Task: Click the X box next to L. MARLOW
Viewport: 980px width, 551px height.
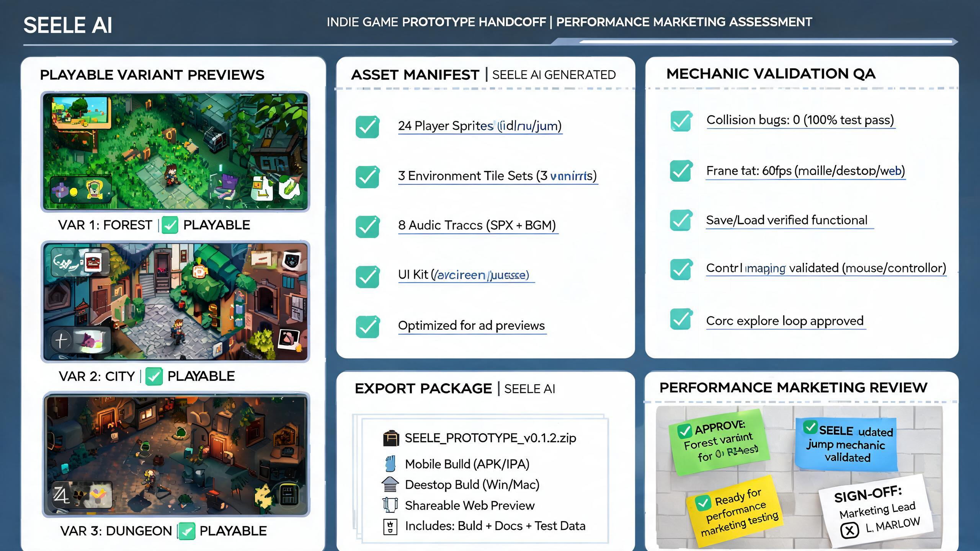Action: pos(849,531)
